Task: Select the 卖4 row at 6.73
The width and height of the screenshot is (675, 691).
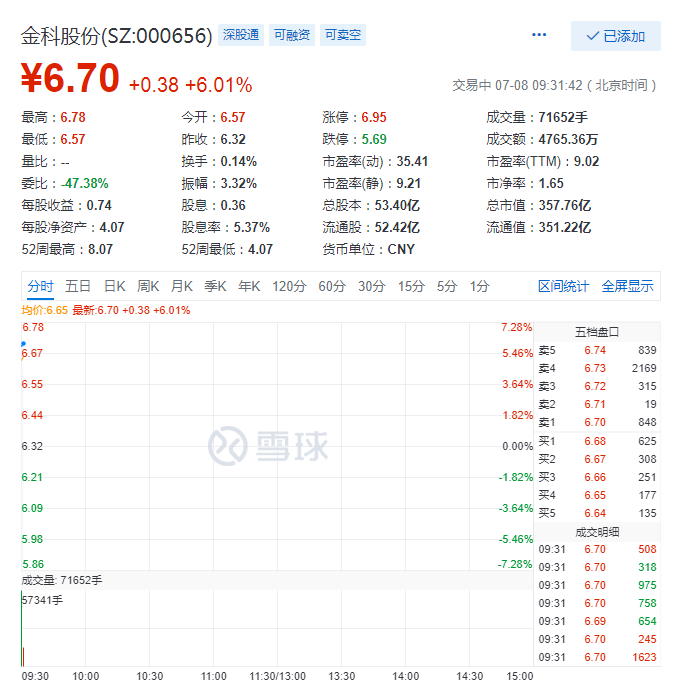Action: tap(597, 368)
